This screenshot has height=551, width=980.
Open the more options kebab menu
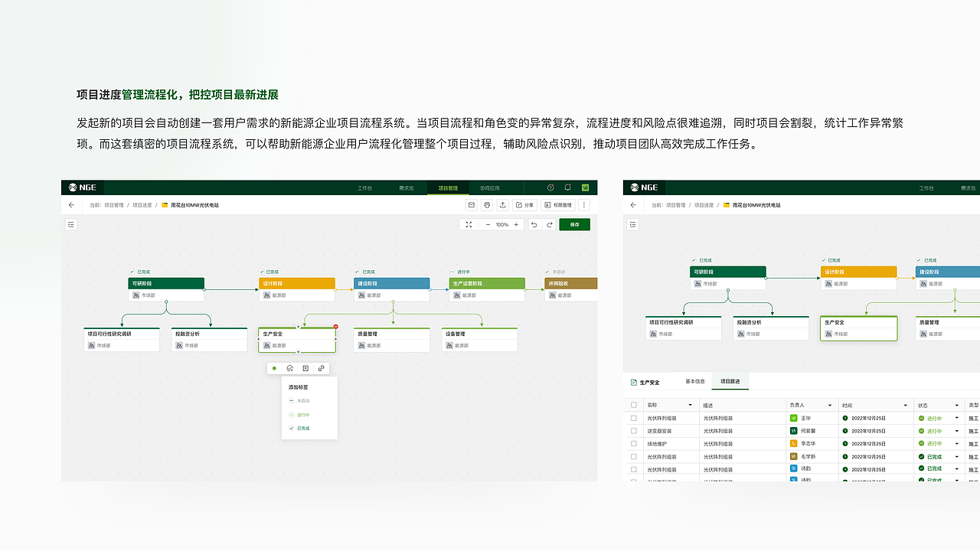(x=584, y=205)
